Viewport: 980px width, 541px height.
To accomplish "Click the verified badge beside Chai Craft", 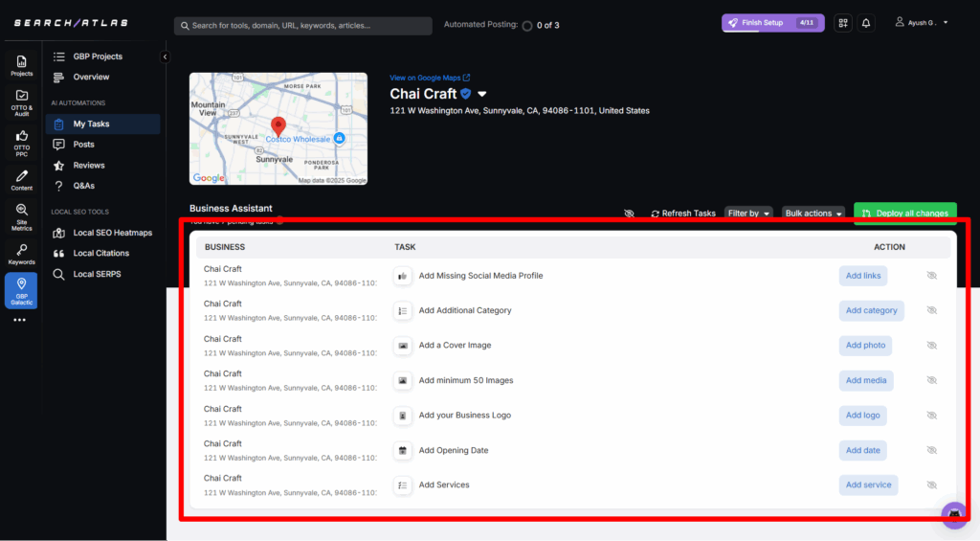I will 466,94.
